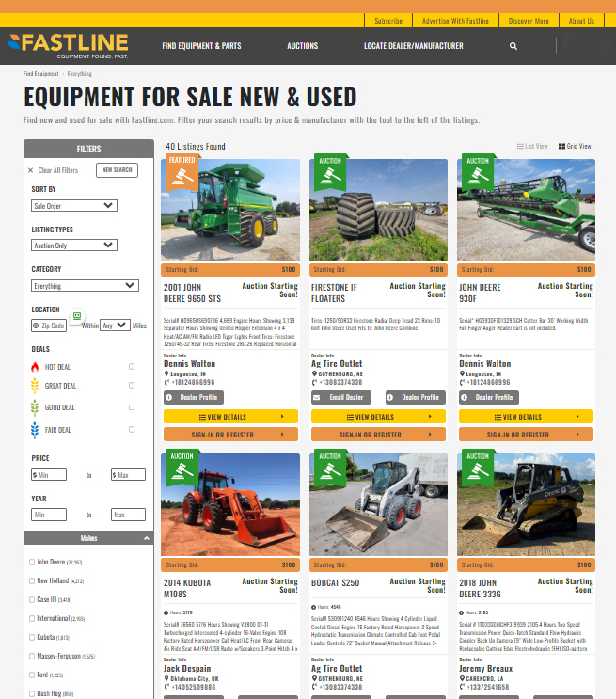Tick the Good Deal checkbox
The height and width of the screenshot is (699, 616).
coord(132,407)
